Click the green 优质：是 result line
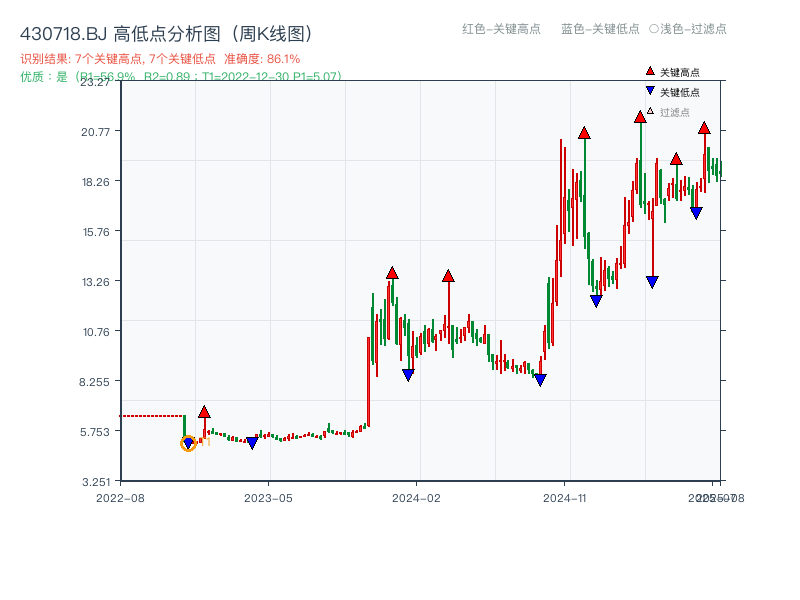The height and width of the screenshot is (600, 800). coord(175,74)
